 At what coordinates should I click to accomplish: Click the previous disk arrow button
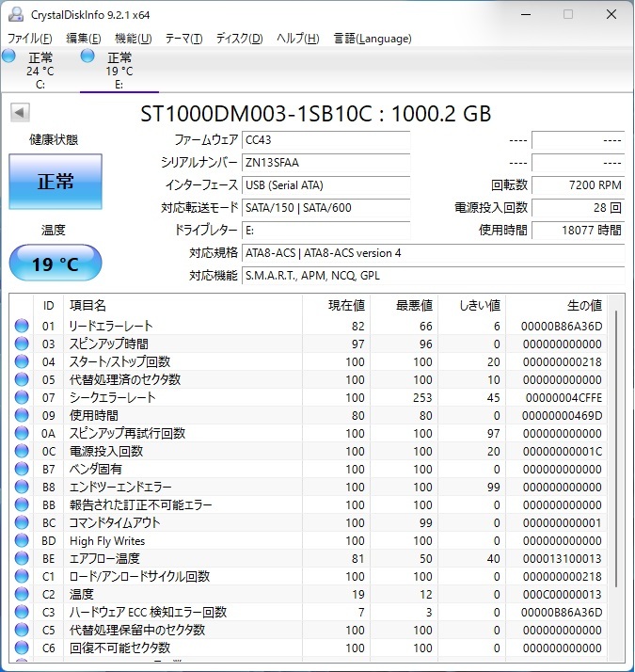(x=19, y=113)
